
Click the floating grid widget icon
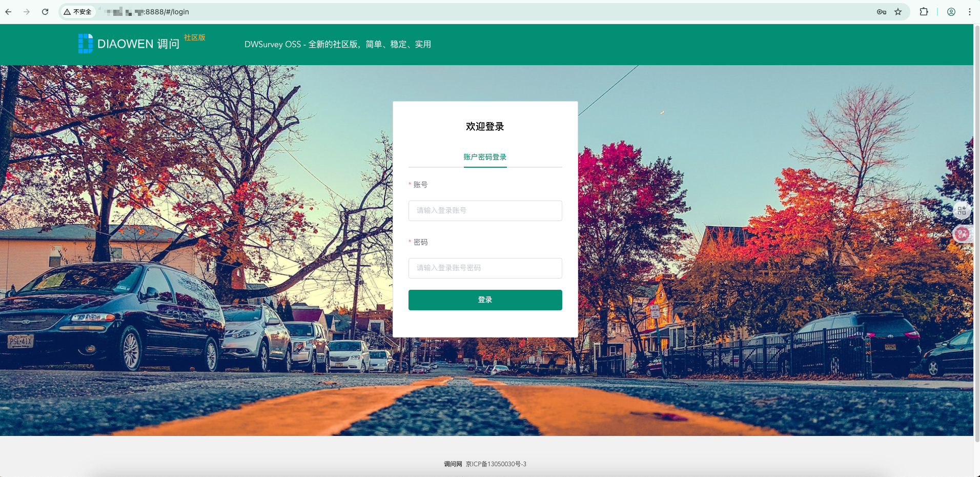[x=962, y=210]
